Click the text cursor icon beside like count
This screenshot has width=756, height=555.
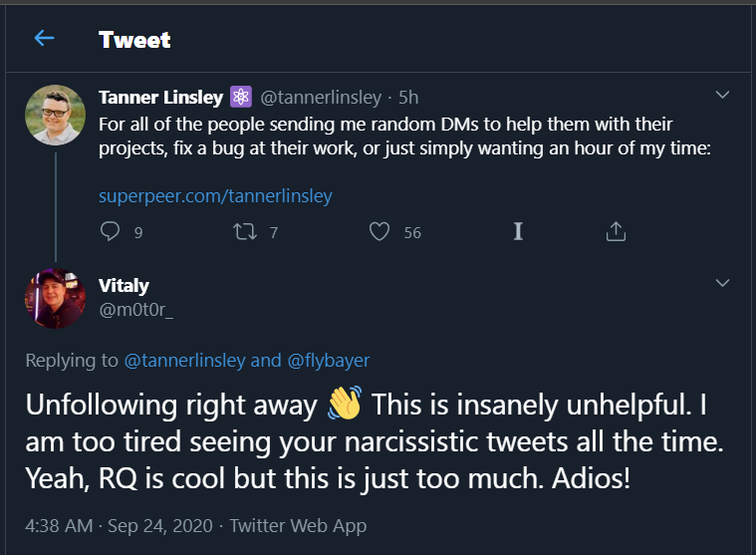[x=518, y=231]
